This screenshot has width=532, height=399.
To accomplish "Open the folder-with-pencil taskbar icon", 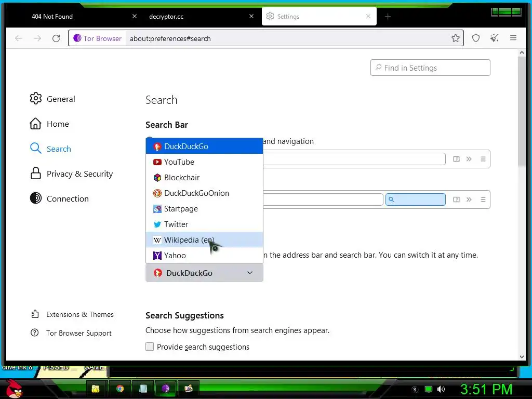I will pyautogui.click(x=188, y=389).
